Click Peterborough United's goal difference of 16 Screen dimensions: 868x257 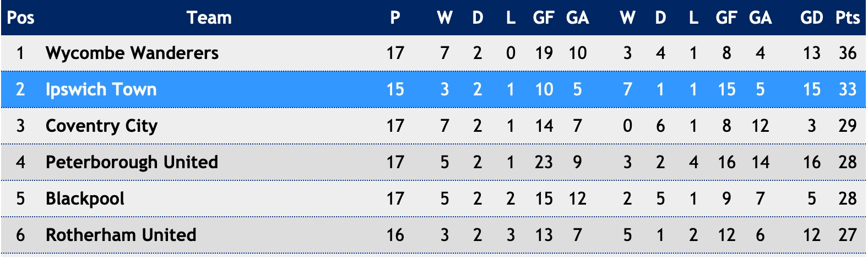click(812, 162)
